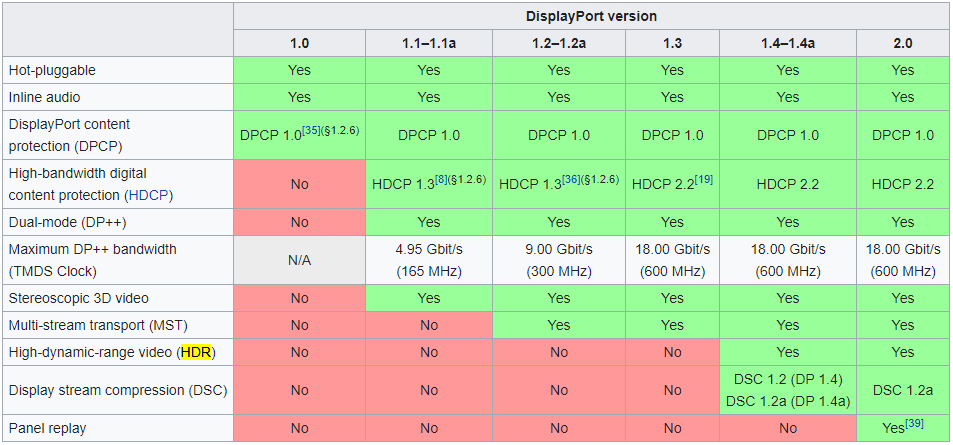Select the DisplayPort version header

[591, 16]
